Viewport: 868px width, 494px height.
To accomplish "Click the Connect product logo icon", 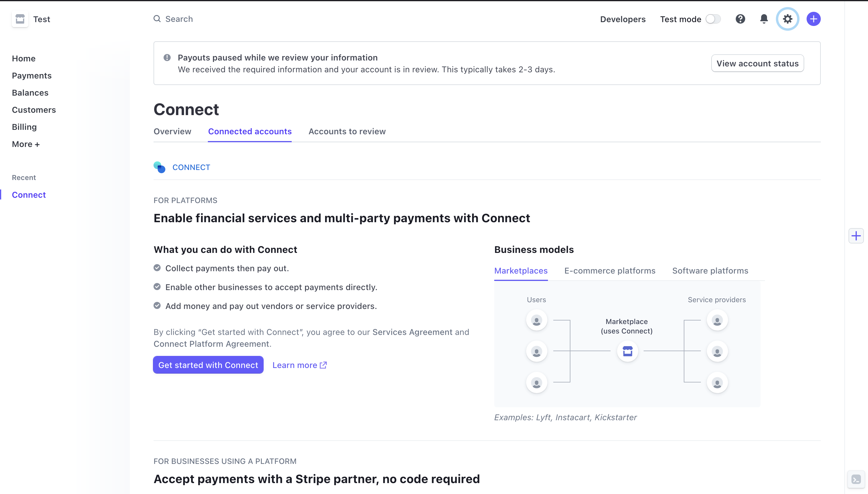I will tap(159, 167).
